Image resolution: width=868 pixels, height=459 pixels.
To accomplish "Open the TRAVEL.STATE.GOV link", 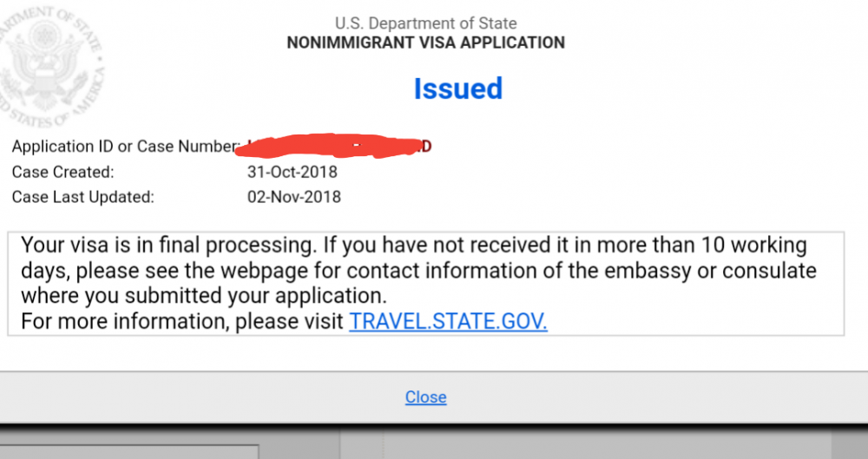I will 448,321.
